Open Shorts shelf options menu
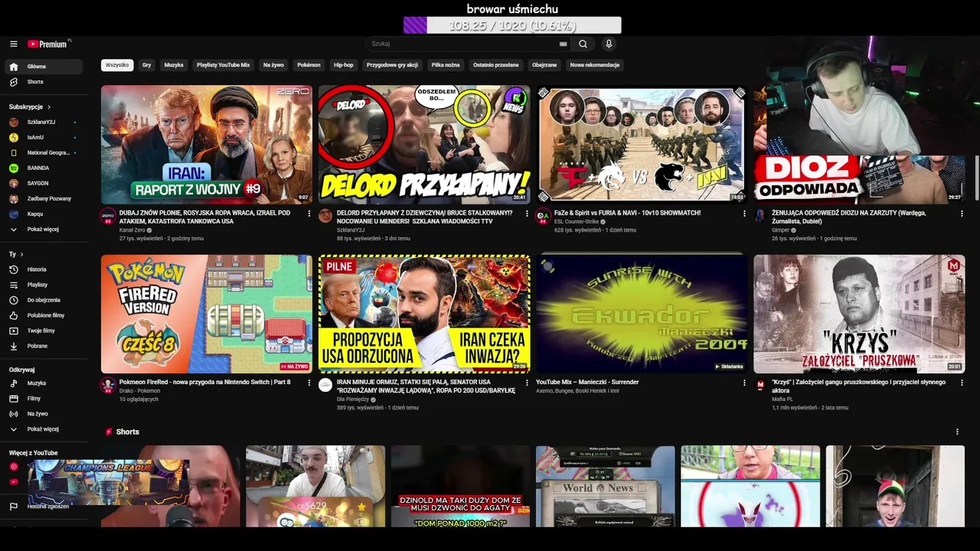Viewport: 980px width, 551px height. [957, 432]
